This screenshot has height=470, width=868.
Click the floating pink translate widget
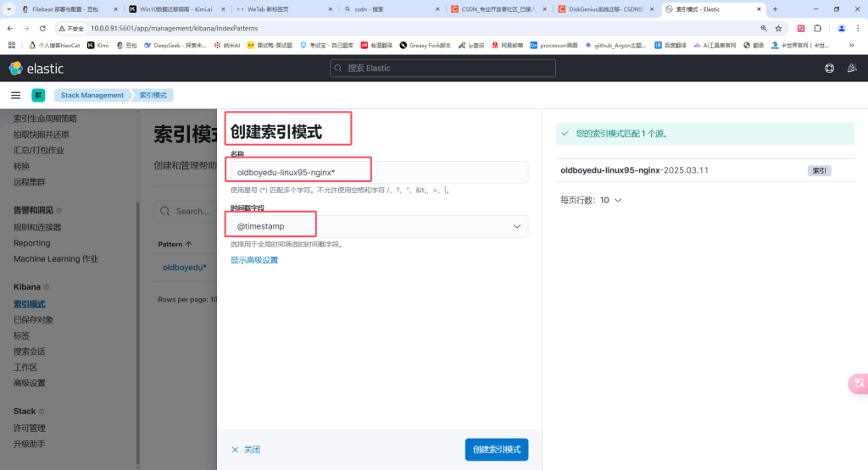click(858, 383)
